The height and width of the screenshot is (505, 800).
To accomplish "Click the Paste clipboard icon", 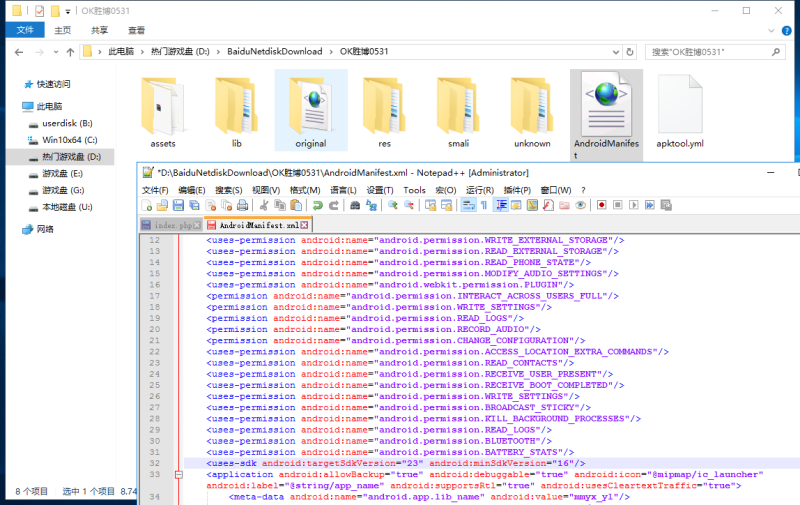I will (296, 205).
